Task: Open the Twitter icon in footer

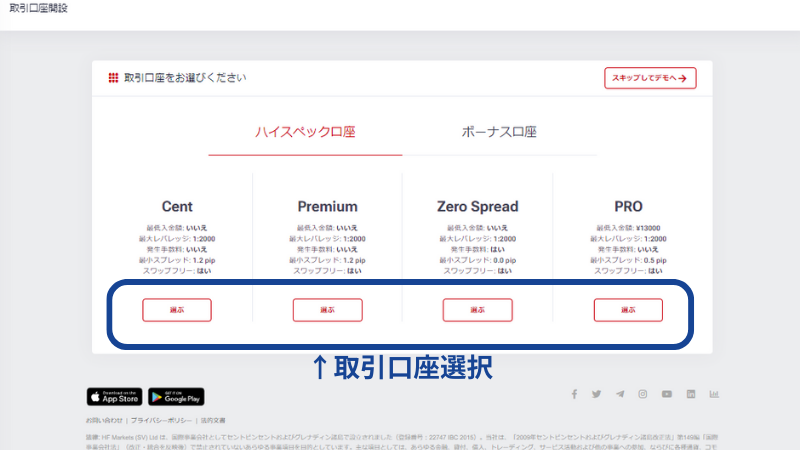Action: pos(597,394)
